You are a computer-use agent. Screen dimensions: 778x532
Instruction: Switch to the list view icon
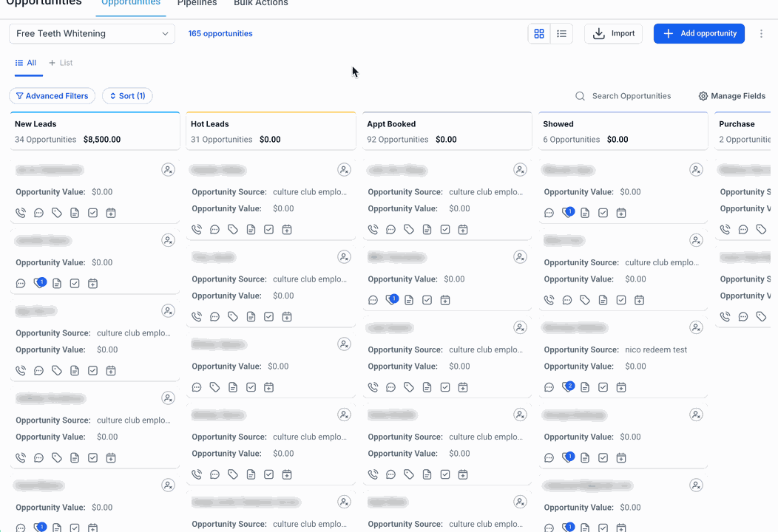pyautogui.click(x=561, y=34)
